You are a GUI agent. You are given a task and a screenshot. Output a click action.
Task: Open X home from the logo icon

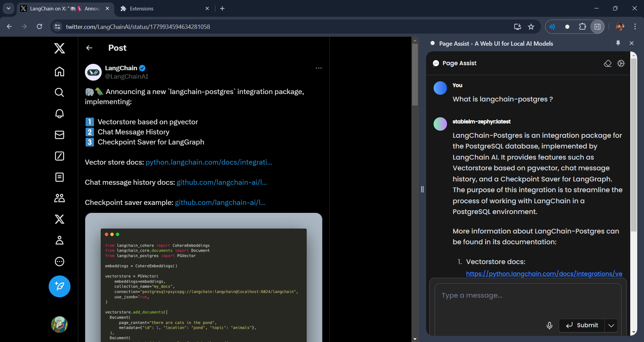pyautogui.click(x=59, y=48)
